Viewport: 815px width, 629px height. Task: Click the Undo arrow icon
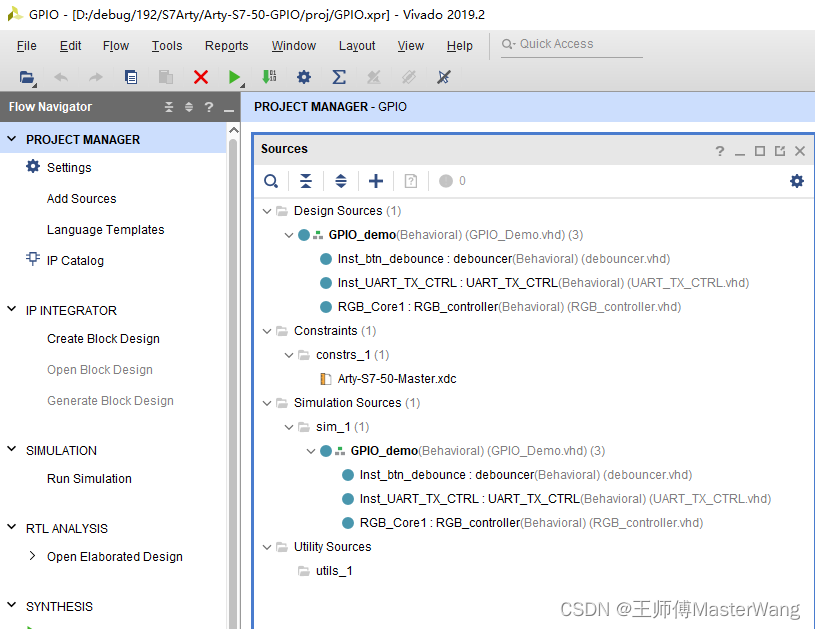point(61,77)
